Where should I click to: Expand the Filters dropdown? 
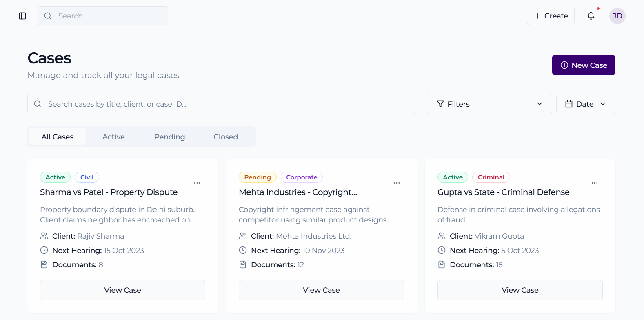489,104
